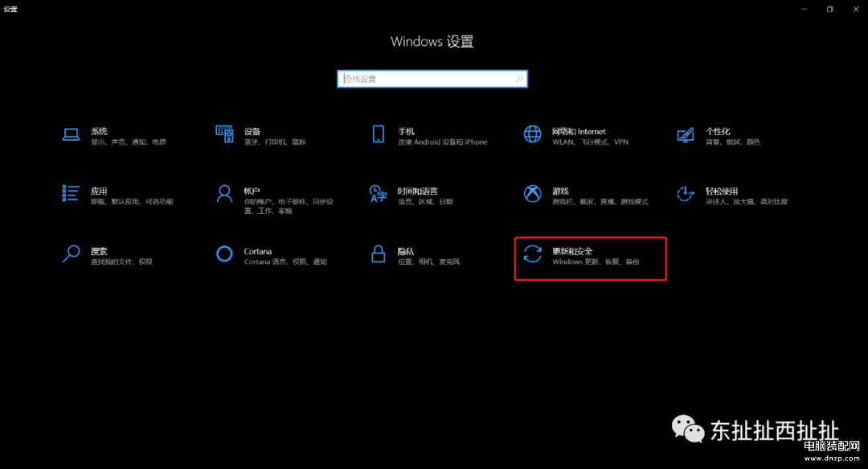Image resolution: width=868 pixels, height=469 pixels.
Task: Select the 个性化 category title
Action: click(x=718, y=131)
